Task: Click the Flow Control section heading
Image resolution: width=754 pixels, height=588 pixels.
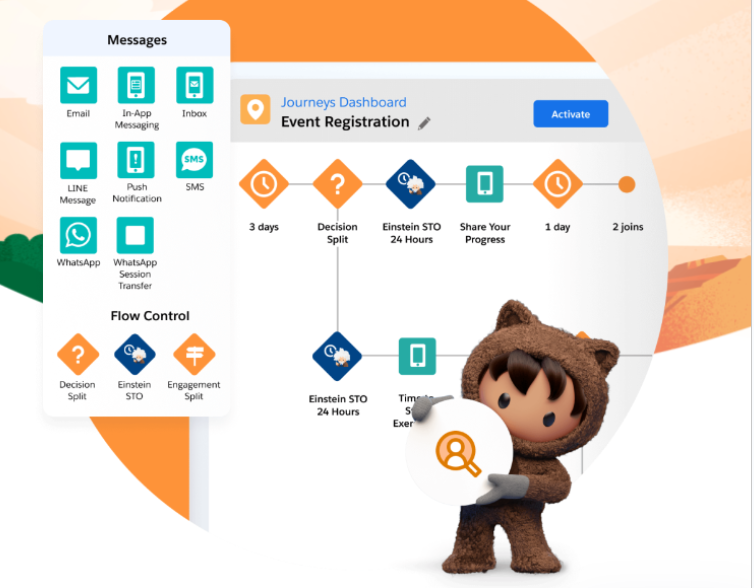Action: 150,316
